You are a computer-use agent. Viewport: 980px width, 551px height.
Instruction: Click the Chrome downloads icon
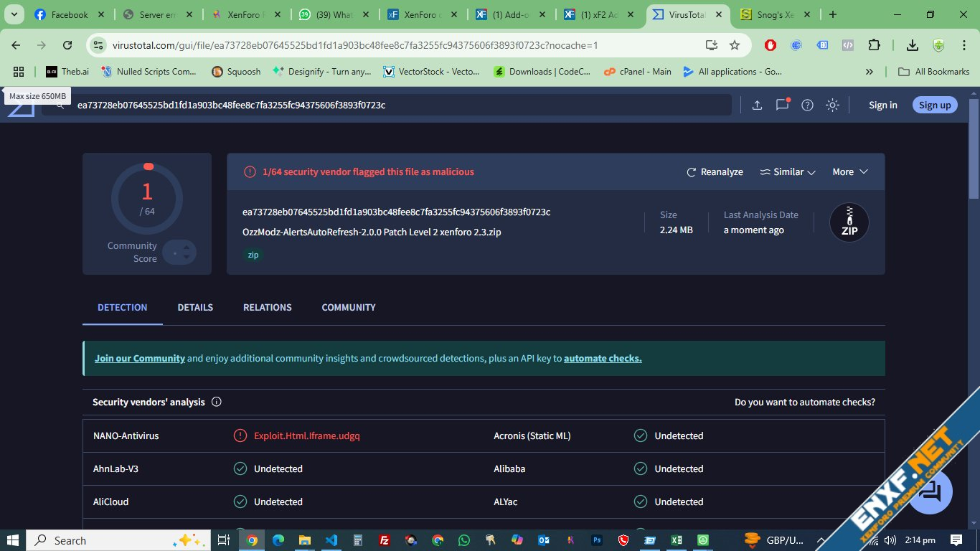point(912,45)
